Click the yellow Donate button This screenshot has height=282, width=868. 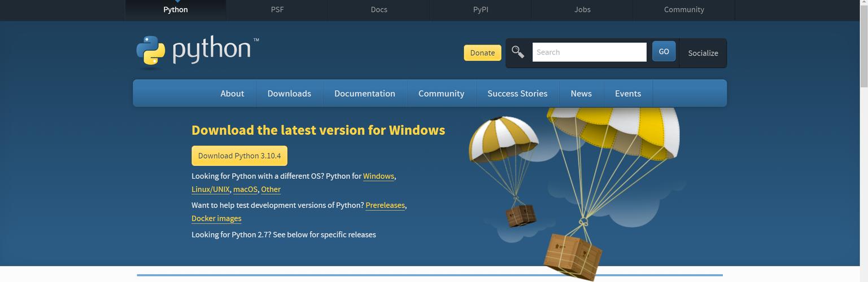click(482, 52)
